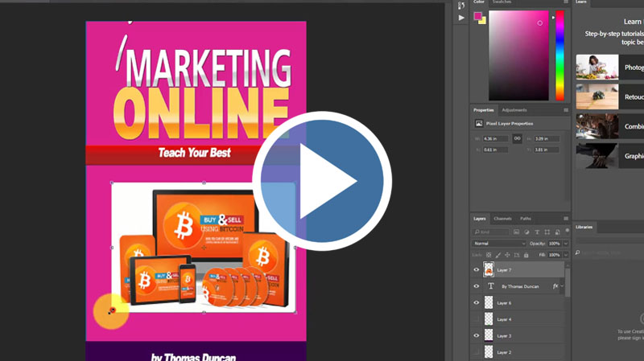This screenshot has width=644, height=361.
Task: Open the History panel icon
Action: (x=461, y=5)
